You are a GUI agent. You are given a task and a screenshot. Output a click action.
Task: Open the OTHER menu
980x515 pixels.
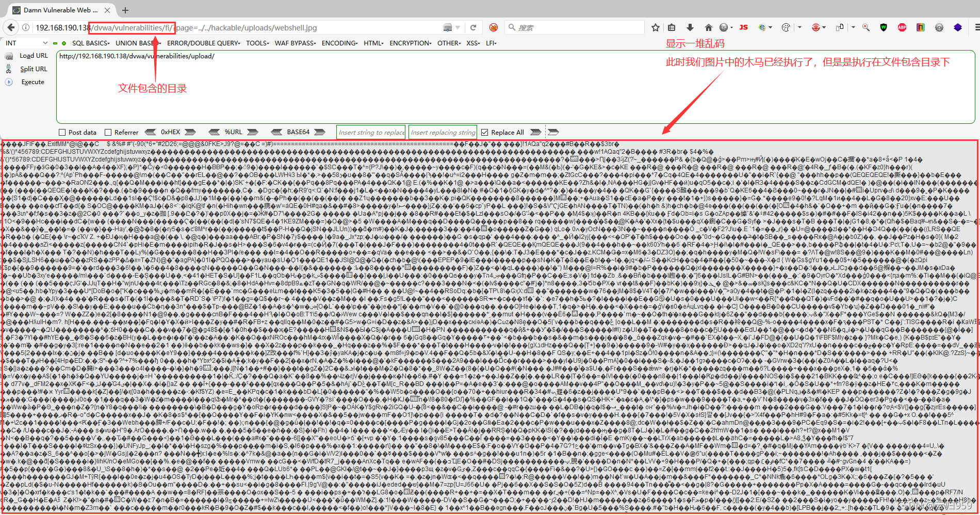(x=449, y=43)
